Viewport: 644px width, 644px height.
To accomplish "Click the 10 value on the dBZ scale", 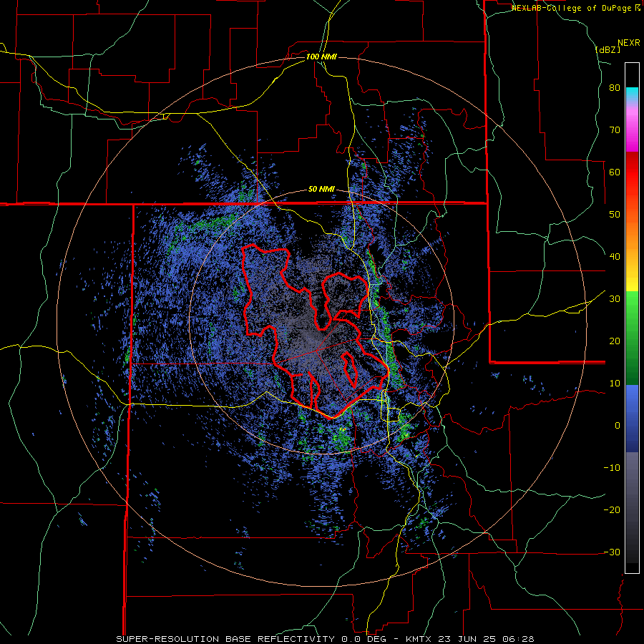I will click(x=615, y=384).
